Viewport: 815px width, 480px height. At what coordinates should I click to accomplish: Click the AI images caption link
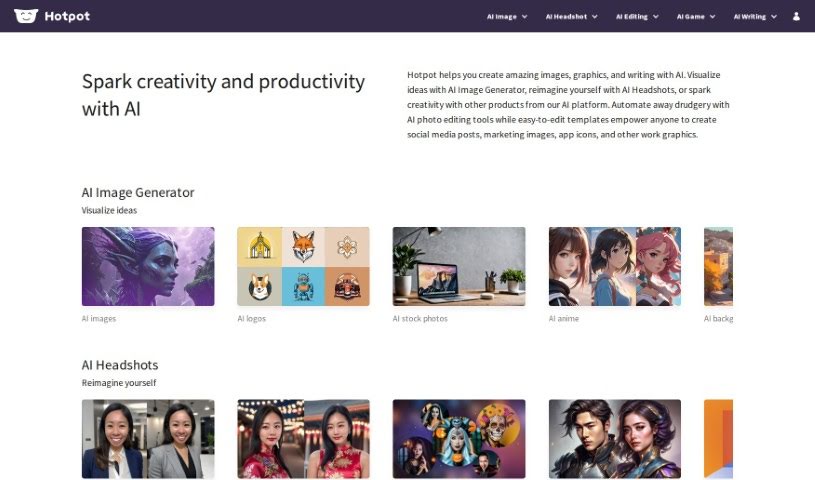[99, 318]
